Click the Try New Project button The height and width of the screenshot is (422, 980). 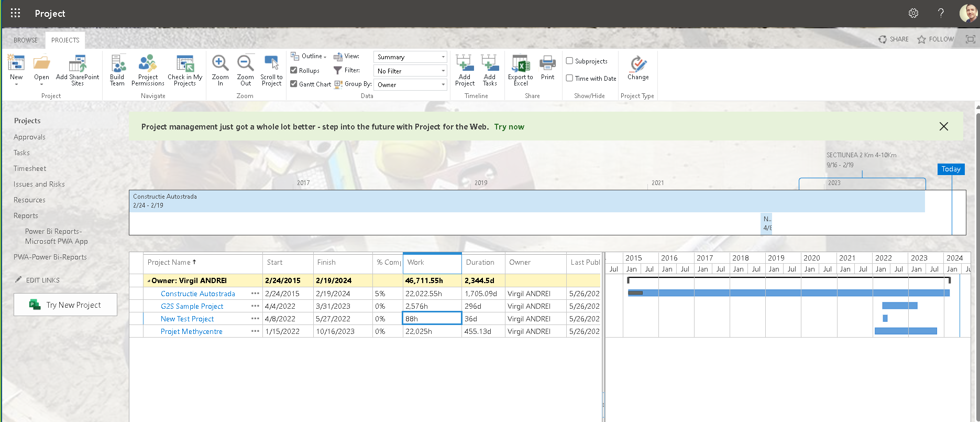pos(65,305)
